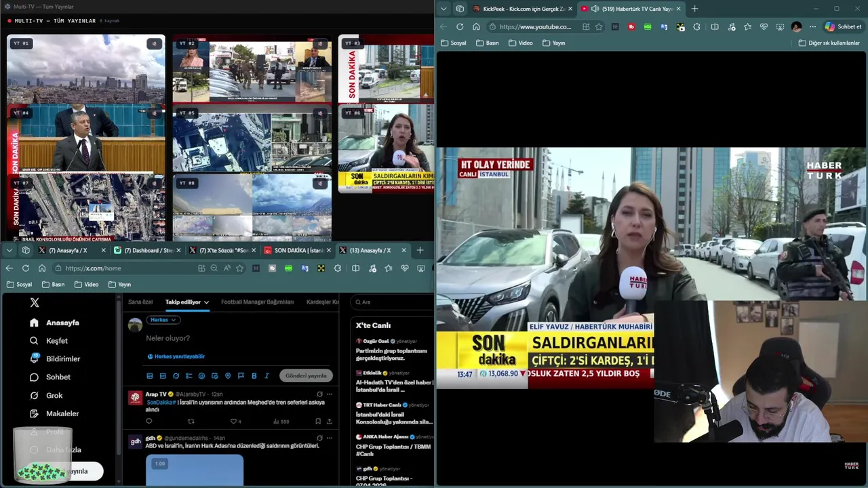This screenshot has height=488, width=868.
Task: Switch to X'te Sözcü browser tab
Action: tap(222, 250)
